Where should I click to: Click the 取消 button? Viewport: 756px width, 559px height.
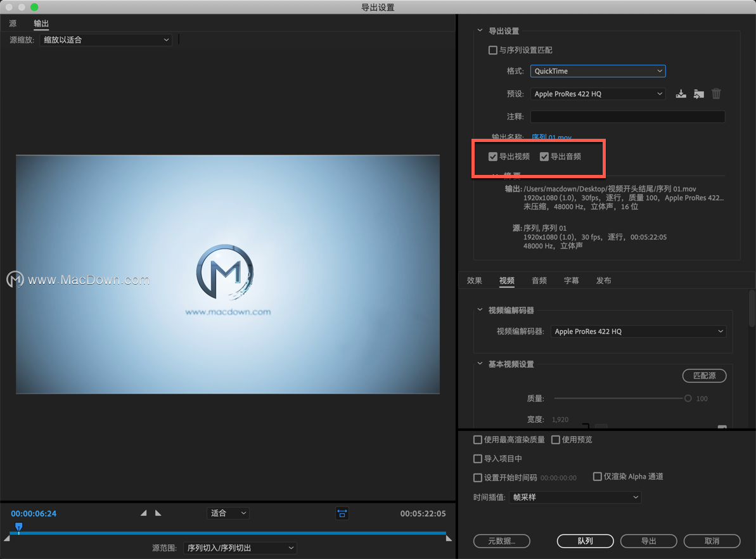click(712, 541)
